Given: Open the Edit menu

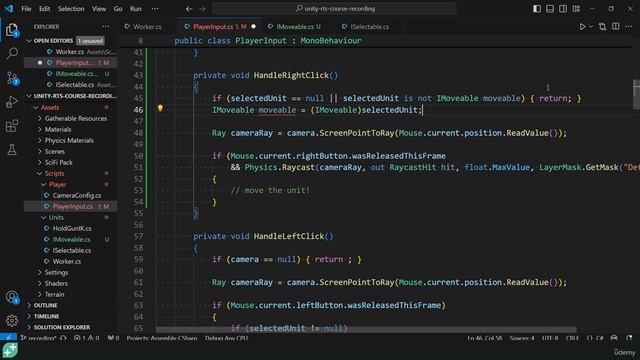Looking at the screenshot, I should [44, 9].
